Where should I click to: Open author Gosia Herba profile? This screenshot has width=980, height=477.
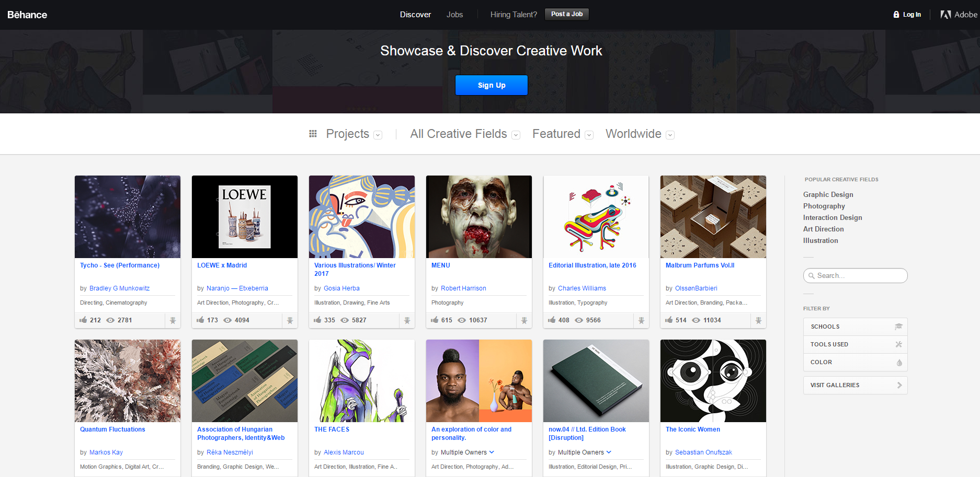[x=341, y=288]
